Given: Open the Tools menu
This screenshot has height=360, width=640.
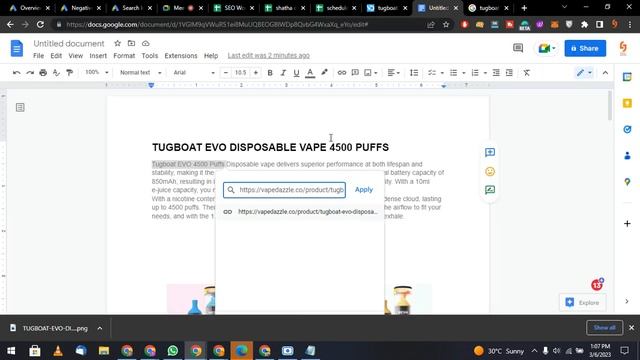Looking at the screenshot, I should click(150, 56).
